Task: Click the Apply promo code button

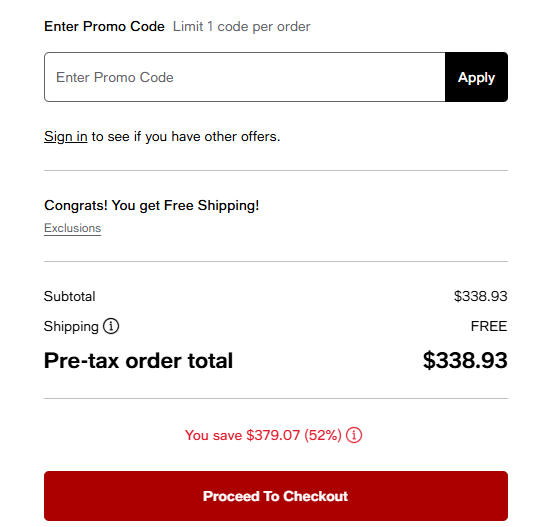Action: 476,77
